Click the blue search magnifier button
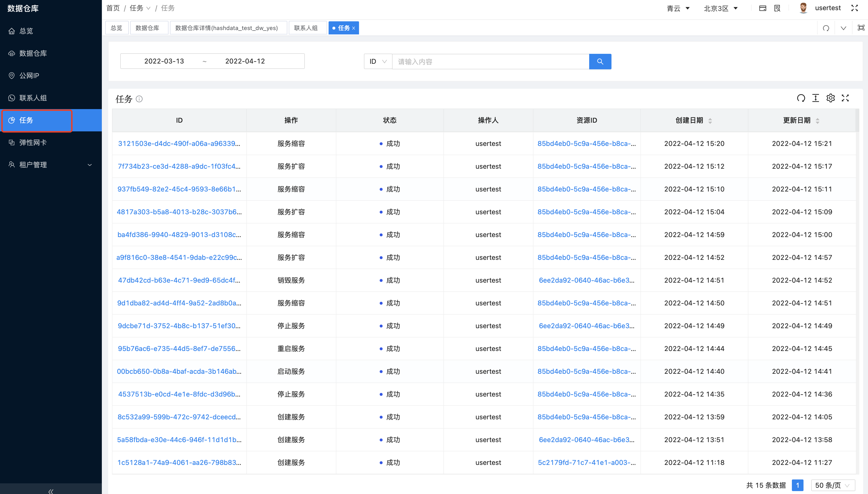Viewport: 868px width, 494px height. (600, 61)
